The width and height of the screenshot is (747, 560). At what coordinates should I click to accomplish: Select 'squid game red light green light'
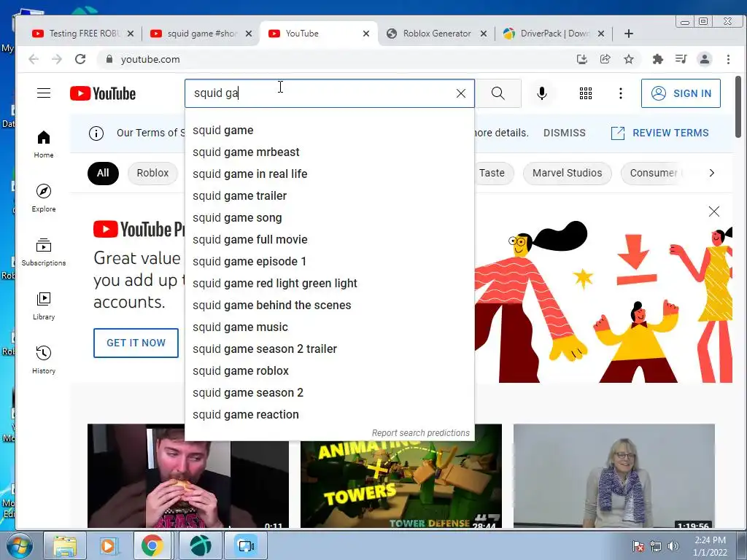pos(330,284)
